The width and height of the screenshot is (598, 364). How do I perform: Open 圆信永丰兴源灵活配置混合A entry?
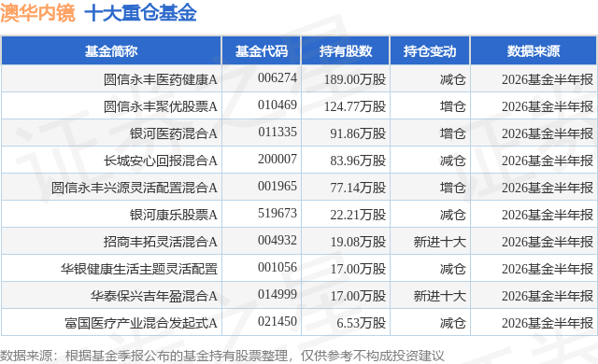point(135,188)
